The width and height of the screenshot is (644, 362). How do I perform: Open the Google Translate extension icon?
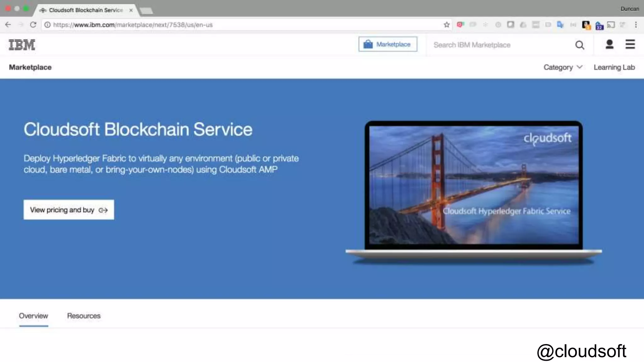coord(560,24)
